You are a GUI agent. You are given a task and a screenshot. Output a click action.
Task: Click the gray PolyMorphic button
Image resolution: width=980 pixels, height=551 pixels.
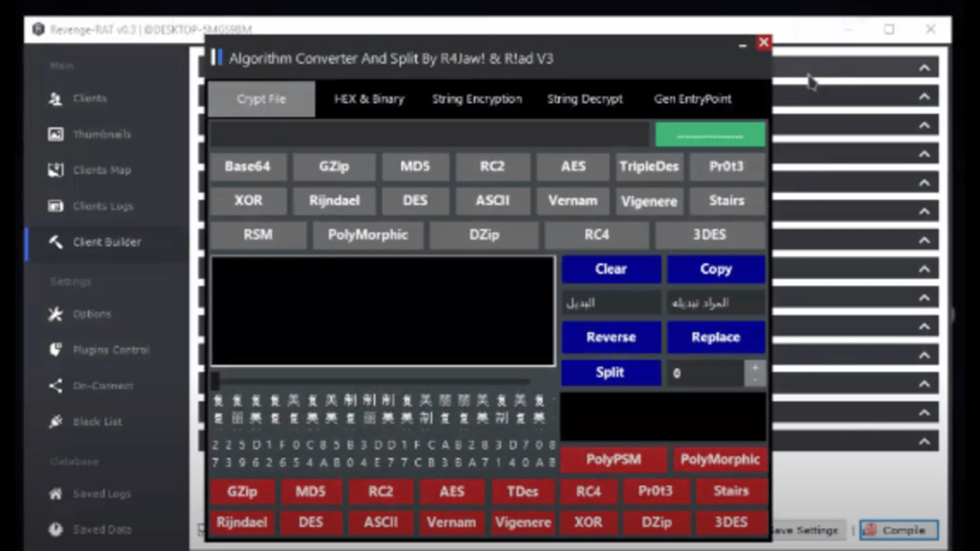(368, 235)
